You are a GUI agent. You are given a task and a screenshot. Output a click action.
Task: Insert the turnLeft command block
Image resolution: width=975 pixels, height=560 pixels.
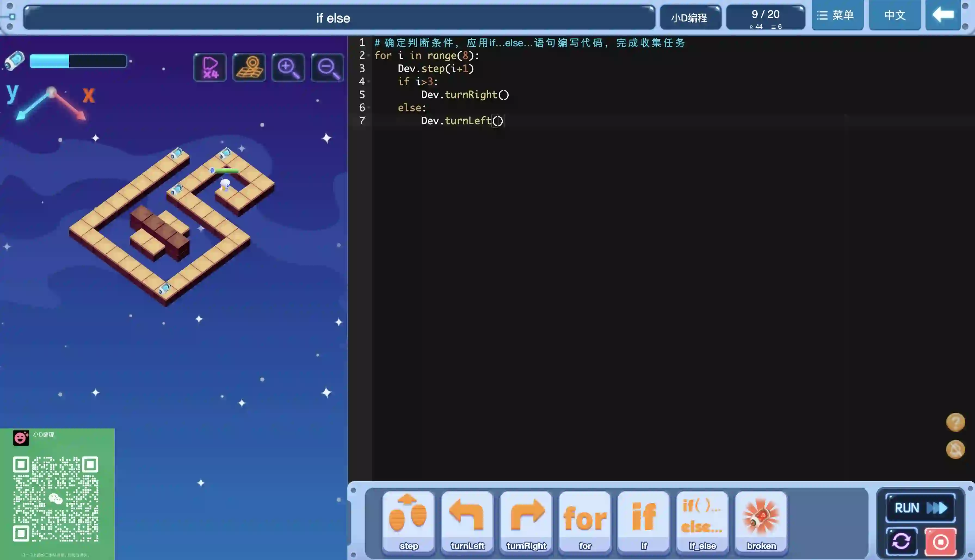coord(467,521)
